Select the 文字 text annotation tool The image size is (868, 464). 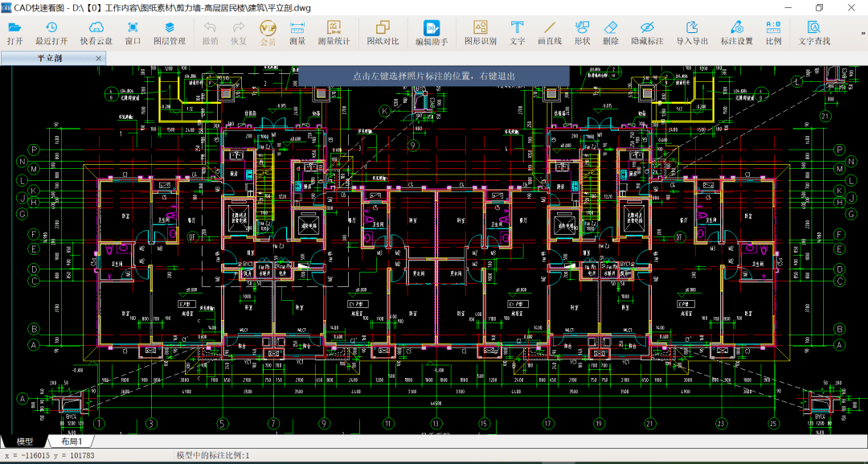click(x=518, y=32)
